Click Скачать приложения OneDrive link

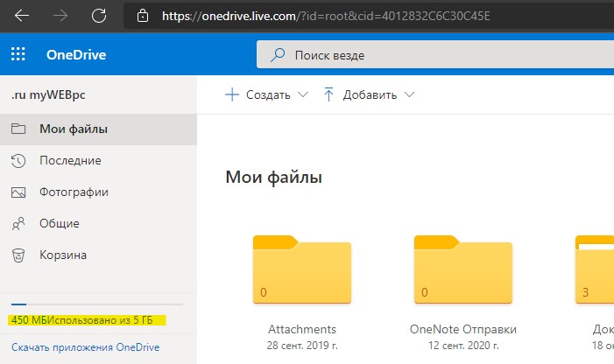click(x=85, y=347)
